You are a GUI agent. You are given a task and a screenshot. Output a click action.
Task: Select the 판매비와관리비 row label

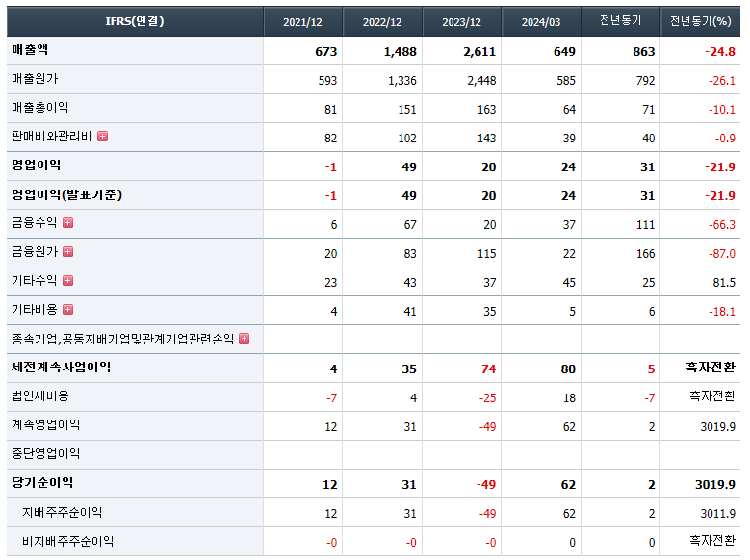coord(51,137)
